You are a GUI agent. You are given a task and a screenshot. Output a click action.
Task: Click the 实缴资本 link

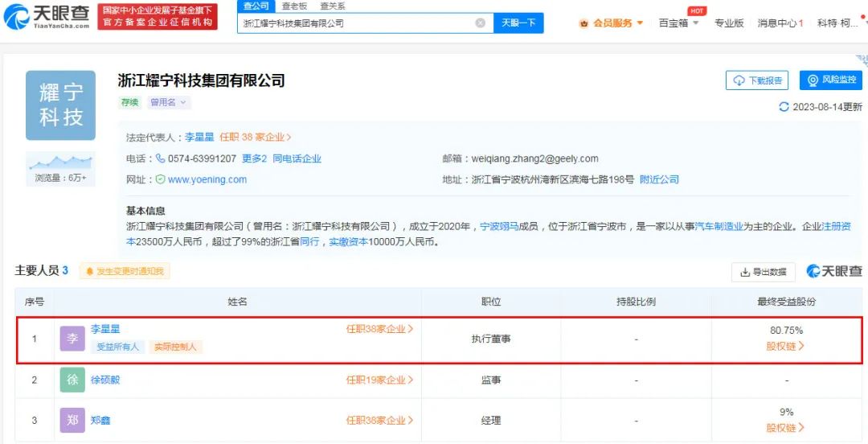tap(348, 241)
